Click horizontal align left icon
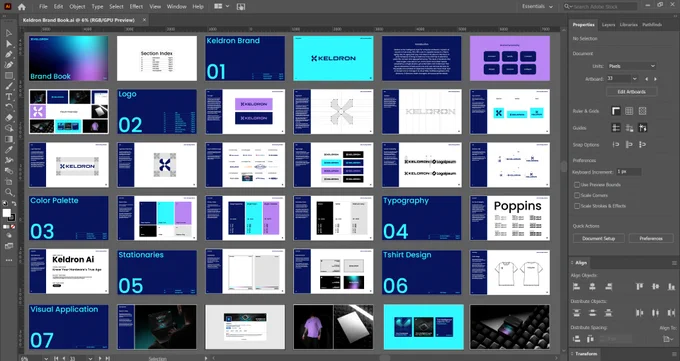Viewport: 680px width, 361px height. tap(576, 286)
